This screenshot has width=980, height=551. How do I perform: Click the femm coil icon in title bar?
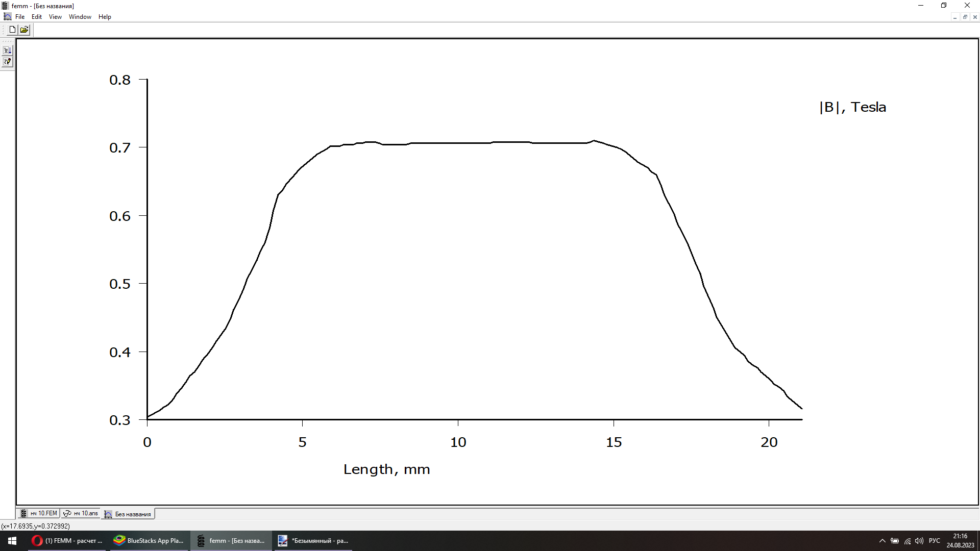point(5,6)
